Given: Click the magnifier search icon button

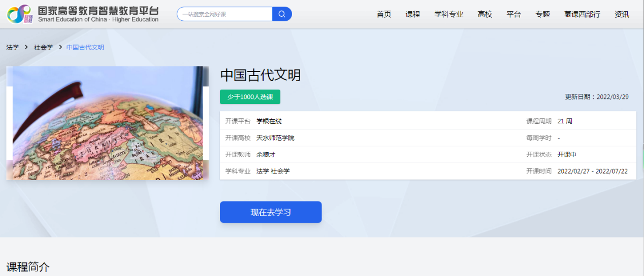Looking at the screenshot, I should click(282, 14).
